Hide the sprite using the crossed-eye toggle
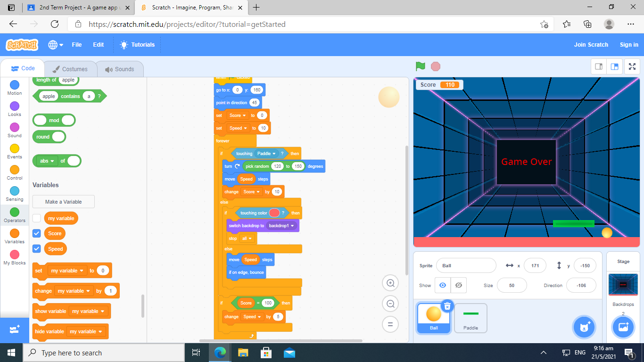The width and height of the screenshot is (644, 362). click(x=458, y=285)
